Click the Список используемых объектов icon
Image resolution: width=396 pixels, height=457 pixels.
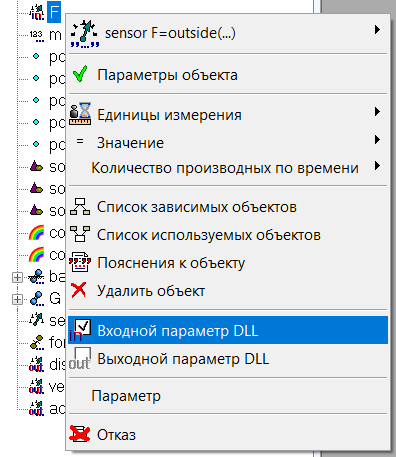80,234
